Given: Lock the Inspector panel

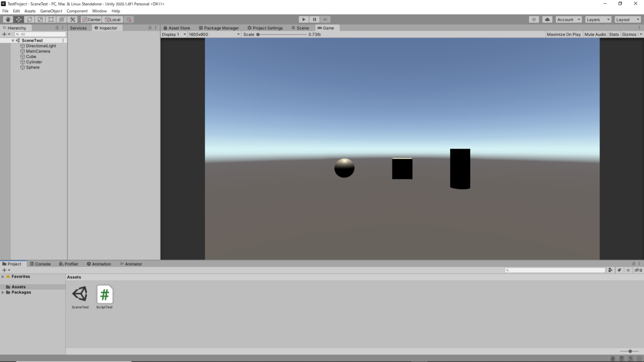Looking at the screenshot, I should (150, 28).
